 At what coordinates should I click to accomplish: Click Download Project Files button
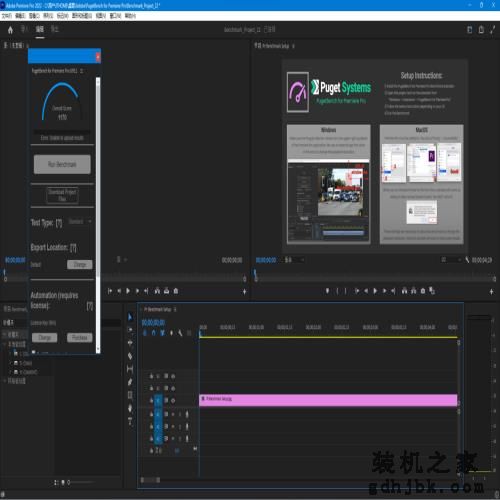click(62, 195)
